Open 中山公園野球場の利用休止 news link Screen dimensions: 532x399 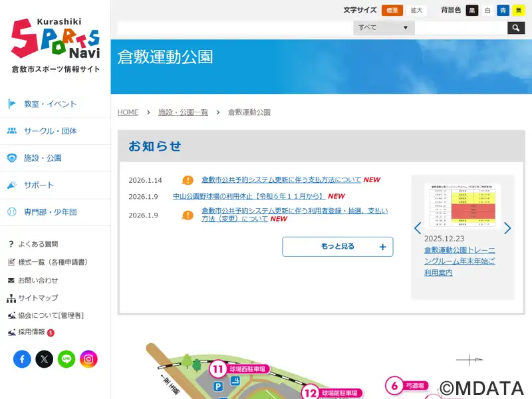point(249,196)
